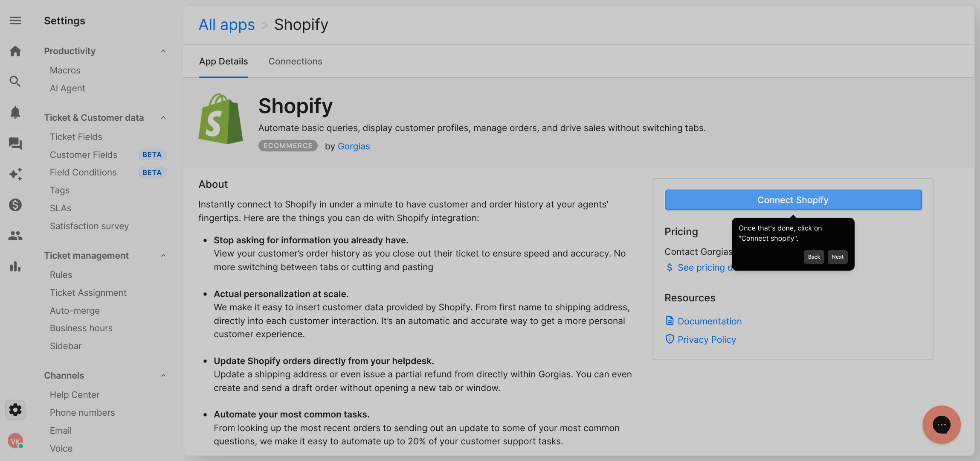Screen dimensions: 980x461
Task: Open the customers people icon
Action: click(x=15, y=236)
